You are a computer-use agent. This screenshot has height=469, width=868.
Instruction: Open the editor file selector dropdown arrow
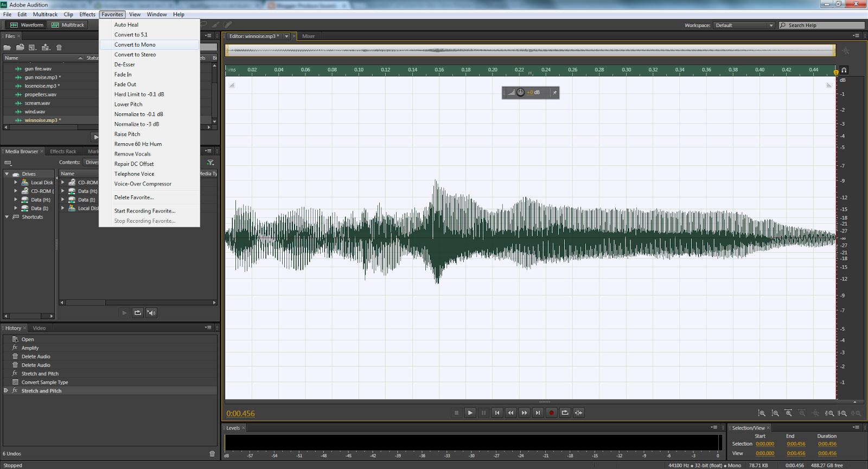click(x=286, y=36)
